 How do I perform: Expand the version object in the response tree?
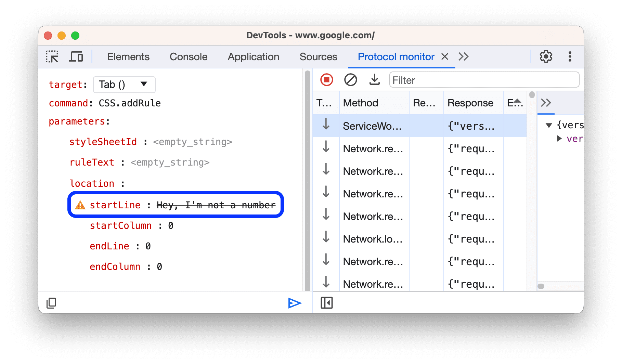pyautogui.click(x=560, y=139)
